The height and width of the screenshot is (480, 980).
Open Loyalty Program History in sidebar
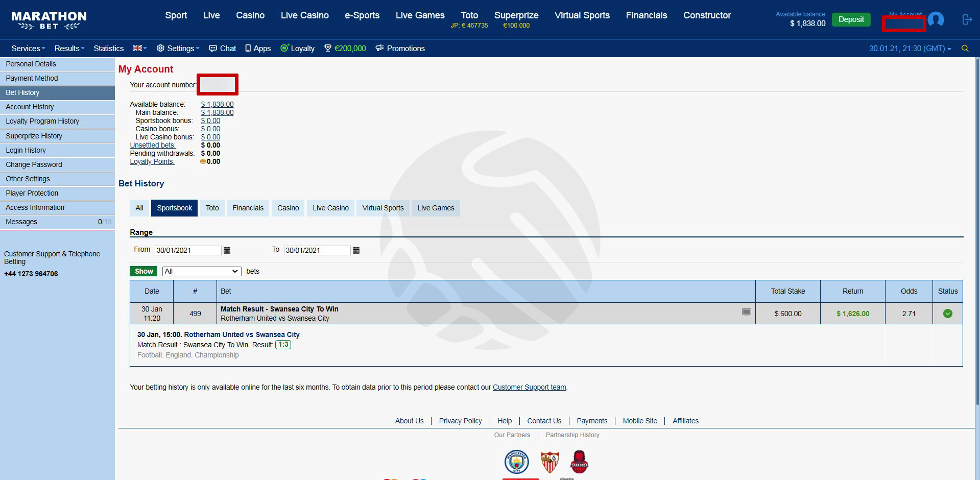[57, 121]
